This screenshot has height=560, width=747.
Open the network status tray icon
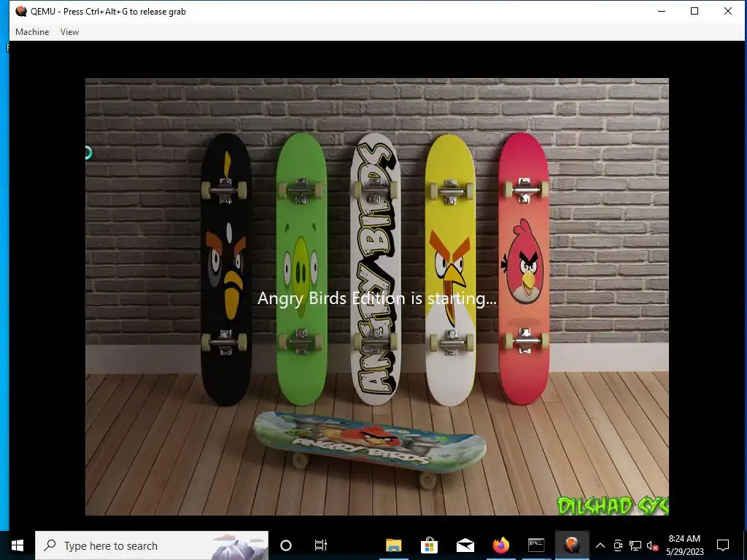point(635,545)
